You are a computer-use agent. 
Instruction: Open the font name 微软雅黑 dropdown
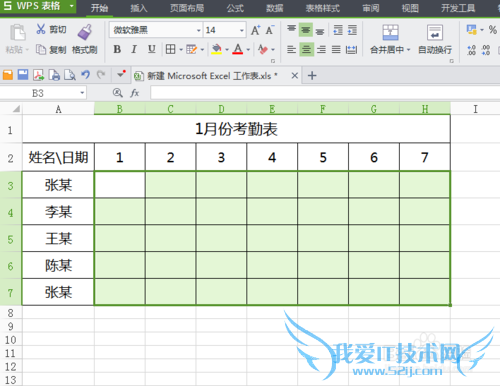pos(199,30)
